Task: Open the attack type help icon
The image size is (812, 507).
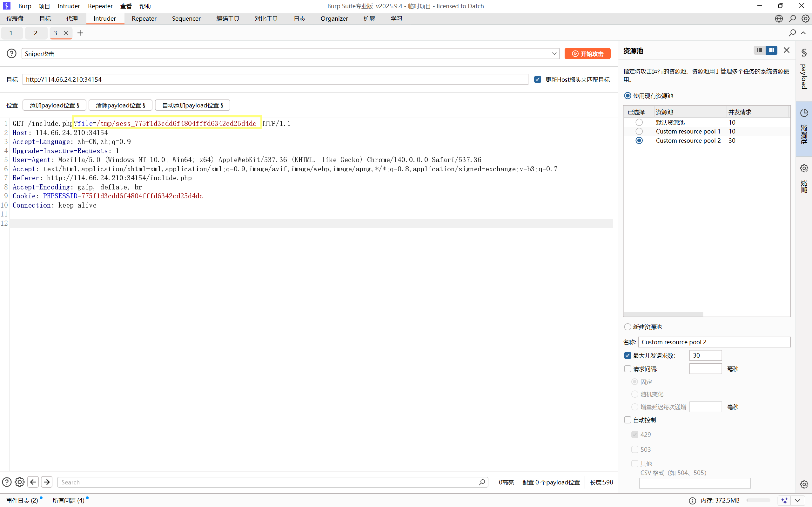Action: point(11,53)
